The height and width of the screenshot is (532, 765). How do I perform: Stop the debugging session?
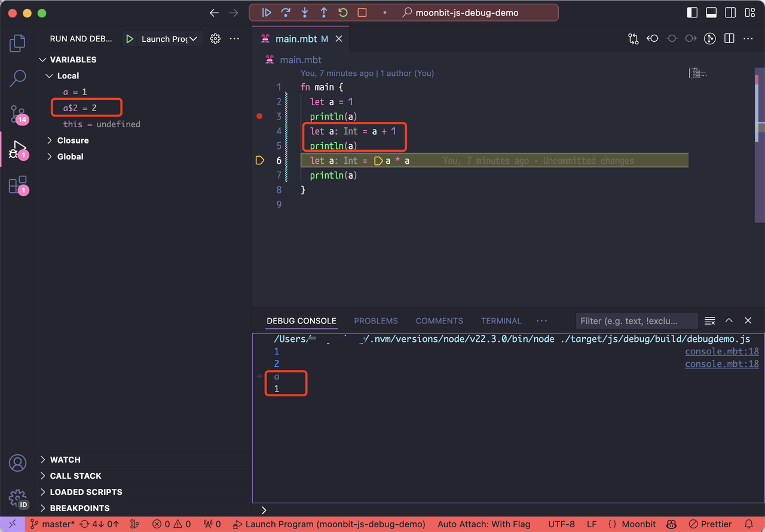click(362, 13)
